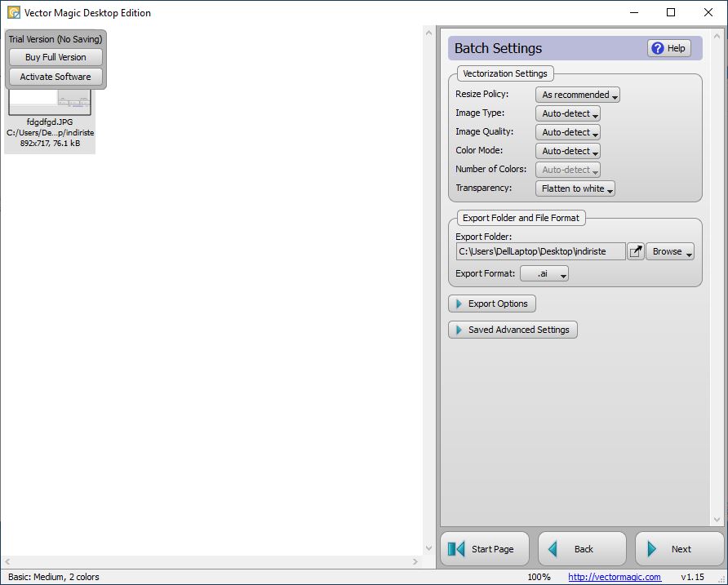
Task: Click the 'Basic: Medium, 2 colors' status text
Action: pos(54,577)
